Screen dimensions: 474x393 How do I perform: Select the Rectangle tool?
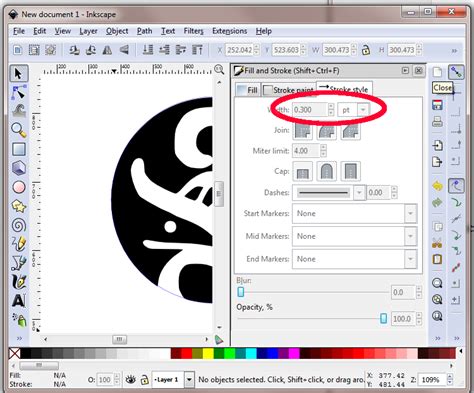19,149
